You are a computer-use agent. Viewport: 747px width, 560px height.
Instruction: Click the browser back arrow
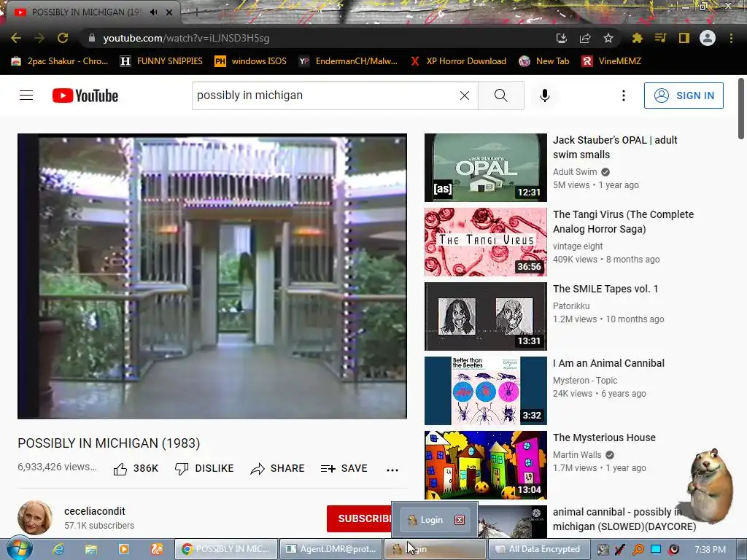click(x=16, y=38)
